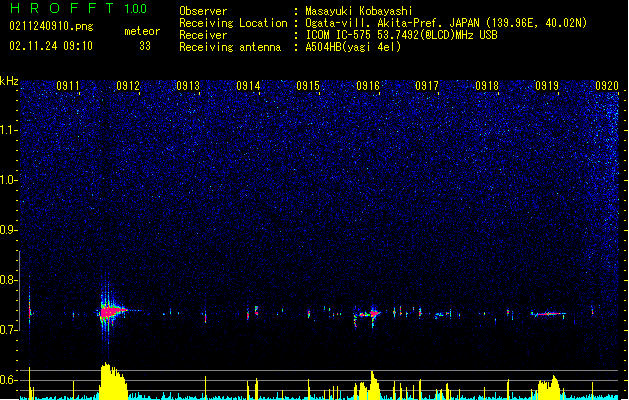Viewport: 629px width, 400px height.
Task: Click the yellow power peak under 0919
Action: tap(550, 387)
